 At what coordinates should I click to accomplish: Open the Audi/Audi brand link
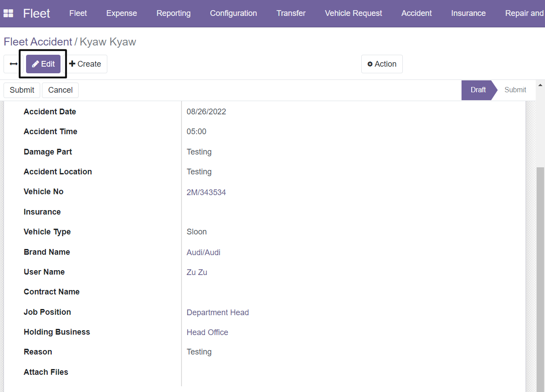point(204,253)
